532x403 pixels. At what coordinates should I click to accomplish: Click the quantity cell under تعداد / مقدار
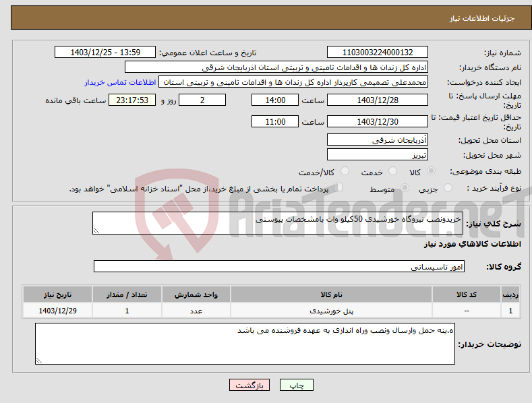tap(127, 311)
